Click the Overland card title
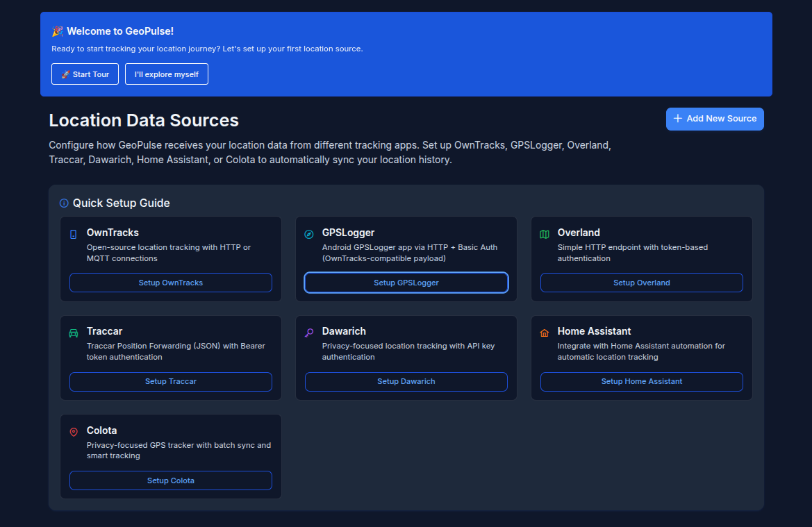 579,233
